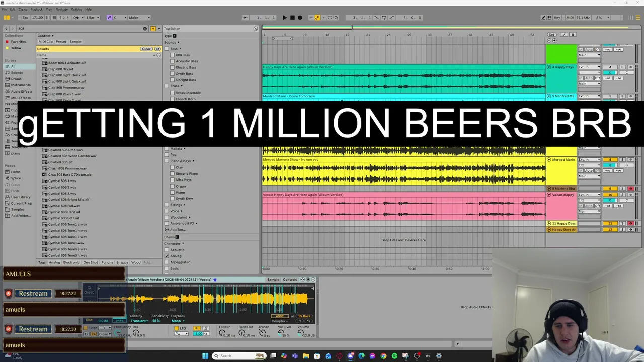This screenshot has height=362, width=644.
Task: Click the Set locator button
Action: click(x=552, y=34)
